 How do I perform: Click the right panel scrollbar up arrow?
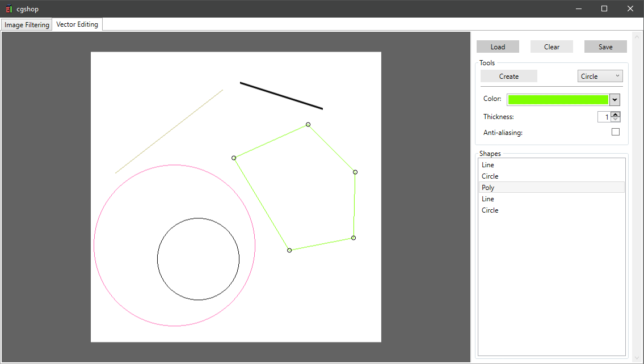(637, 37)
